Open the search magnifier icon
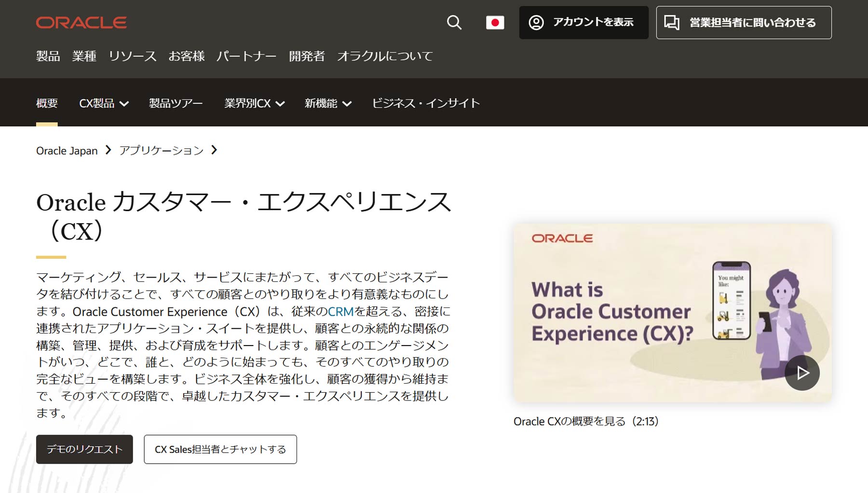Viewport: 868px width, 493px height. tap(454, 23)
